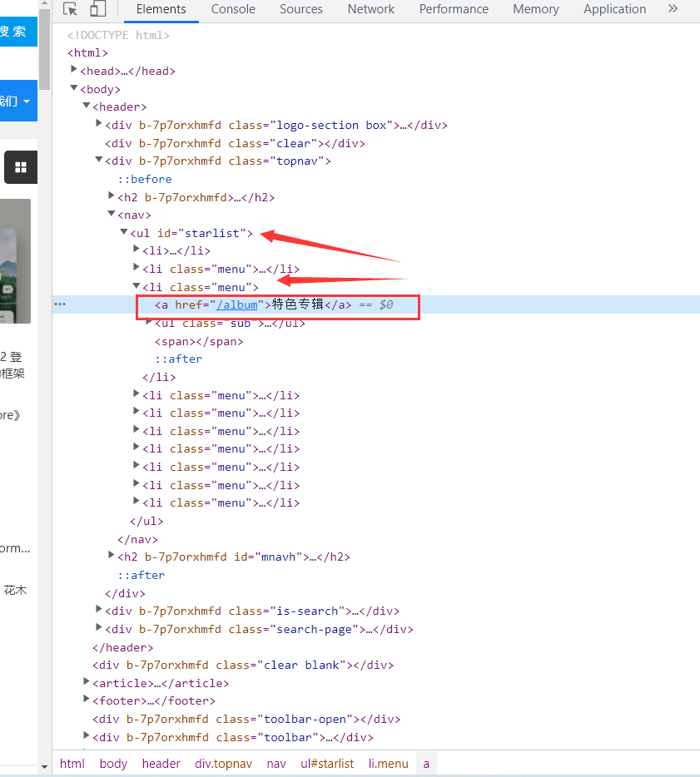Toggle the device toolbar icon

[x=97, y=9]
